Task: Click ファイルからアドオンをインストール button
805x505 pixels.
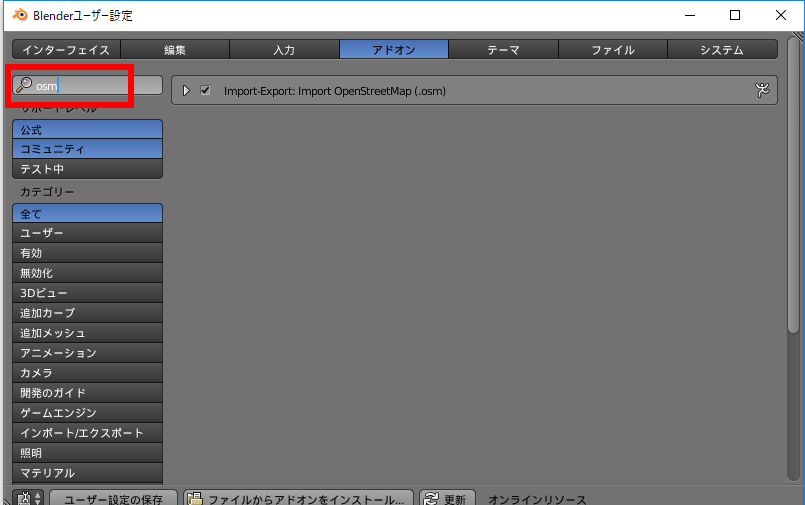Action: click(298, 498)
